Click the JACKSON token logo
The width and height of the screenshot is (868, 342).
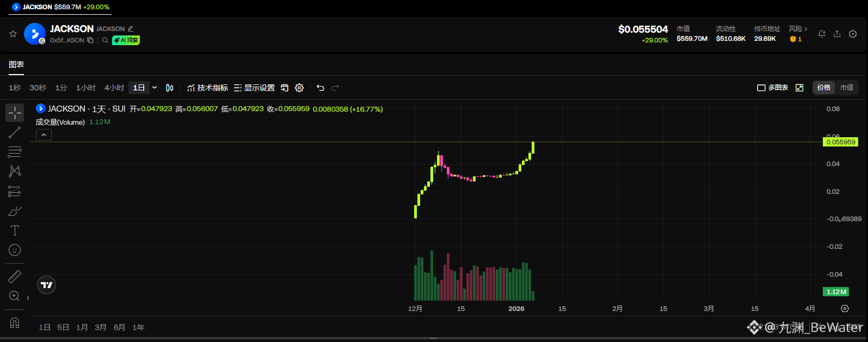coord(35,34)
